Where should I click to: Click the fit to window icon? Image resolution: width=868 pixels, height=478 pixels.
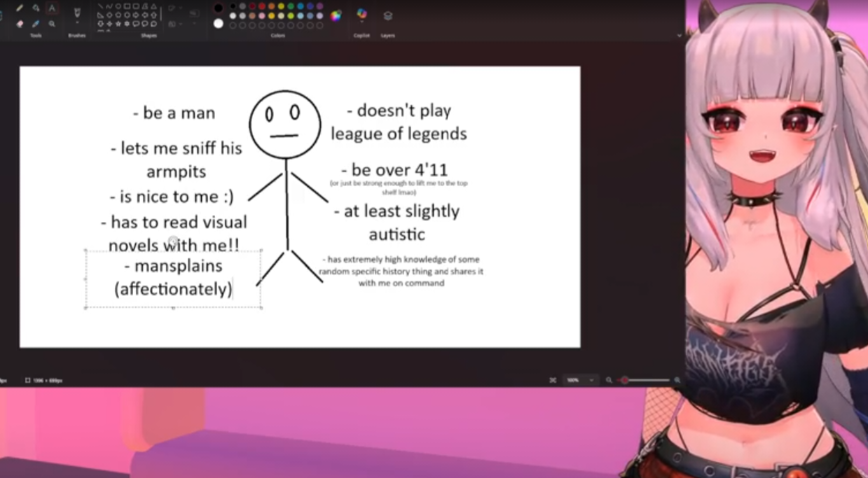(553, 380)
